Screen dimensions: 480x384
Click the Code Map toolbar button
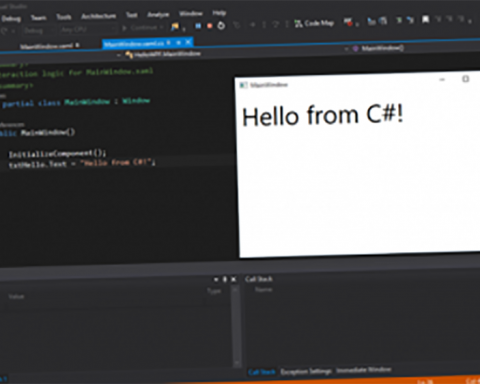pyautogui.click(x=314, y=23)
